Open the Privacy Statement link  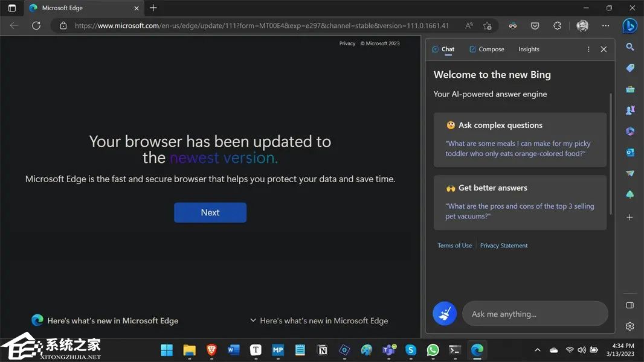point(504,246)
